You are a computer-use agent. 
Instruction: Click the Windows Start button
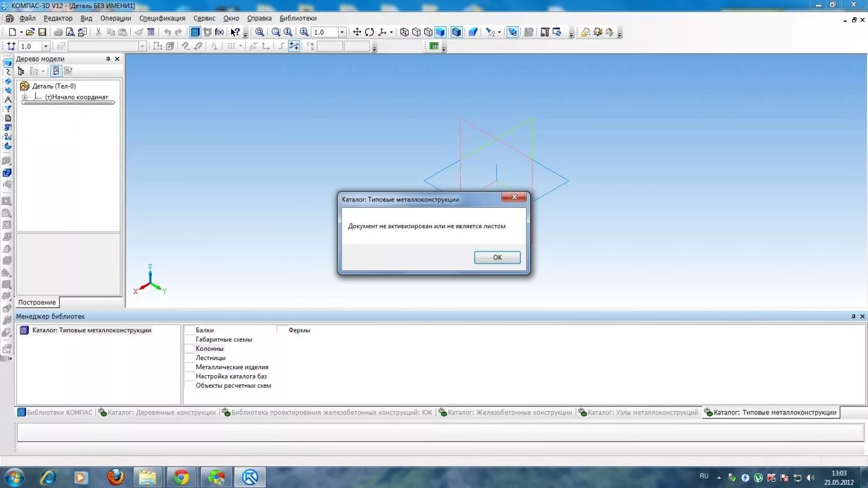[x=14, y=478]
